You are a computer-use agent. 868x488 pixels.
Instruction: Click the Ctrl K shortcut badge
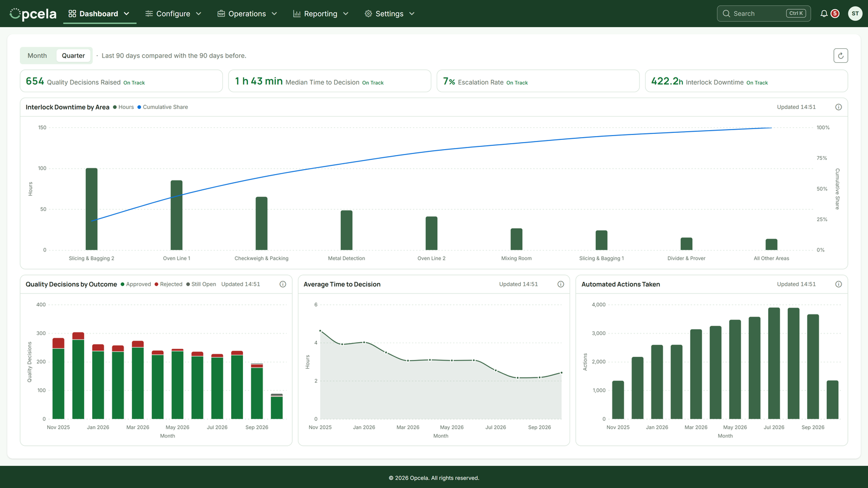pos(796,14)
